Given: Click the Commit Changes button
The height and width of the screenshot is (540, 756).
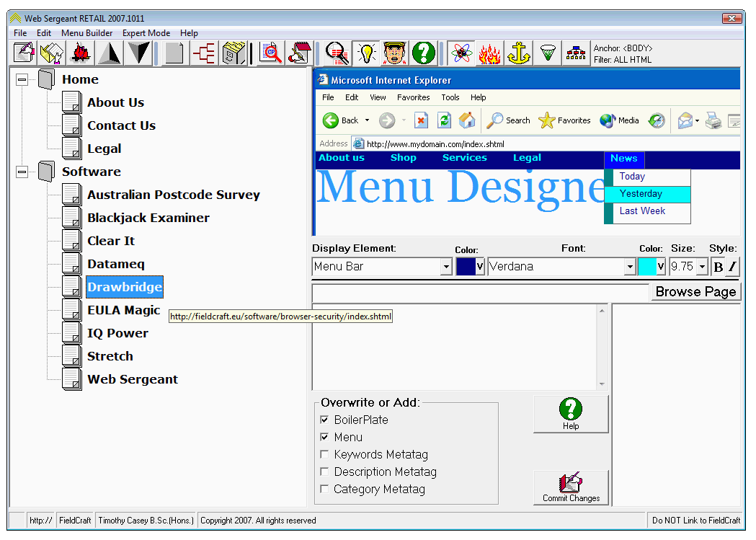Looking at the screenshot, I should (571, 487).
